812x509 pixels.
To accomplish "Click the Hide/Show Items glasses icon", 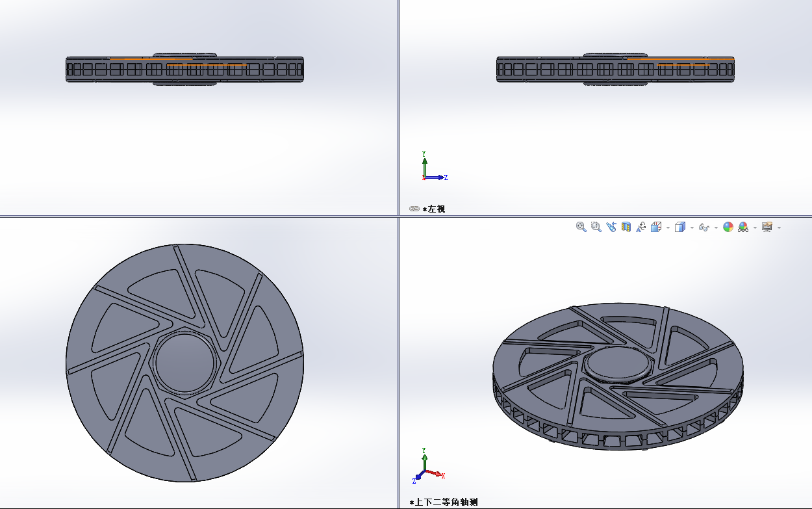I will coord(704,228).
